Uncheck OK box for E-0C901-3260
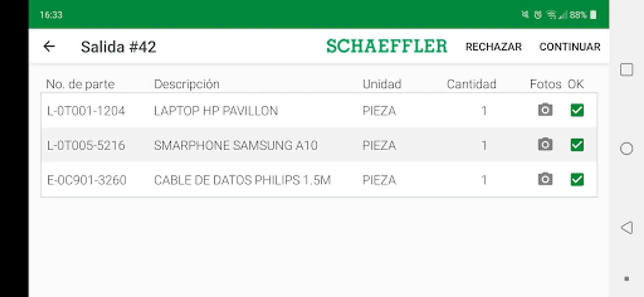644x297 pixels. coord(577,180)
